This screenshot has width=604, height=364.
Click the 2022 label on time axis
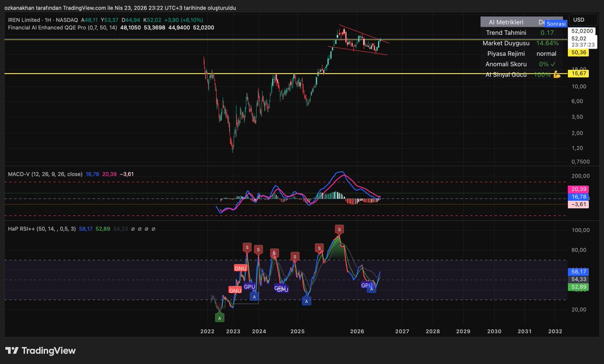(207, 332)
